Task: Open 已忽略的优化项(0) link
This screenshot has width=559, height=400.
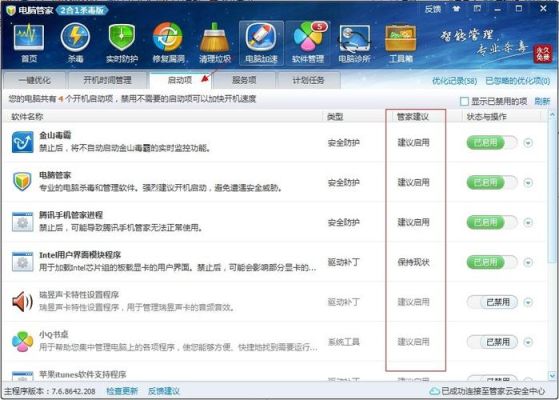Action: click(518, 81)
